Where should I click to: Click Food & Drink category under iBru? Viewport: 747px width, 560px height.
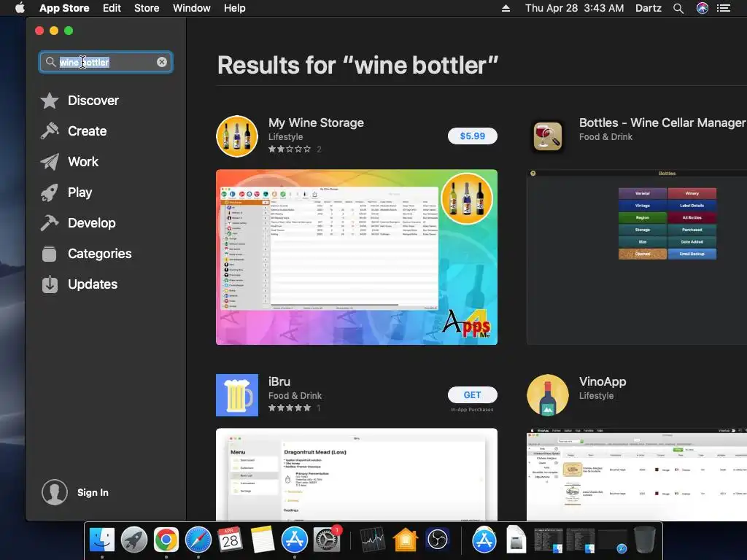click(x=295, y=396)
